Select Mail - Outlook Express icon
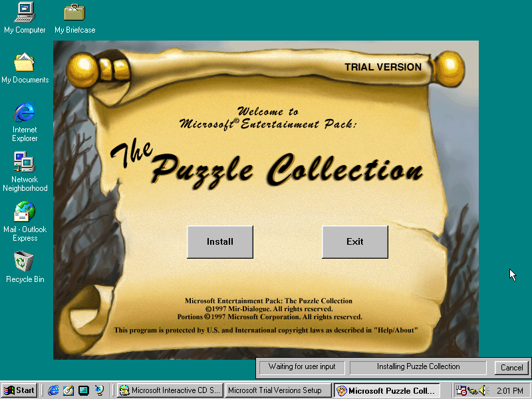Image resolution: width=532 pixels, height=399 pixels. 25,222
